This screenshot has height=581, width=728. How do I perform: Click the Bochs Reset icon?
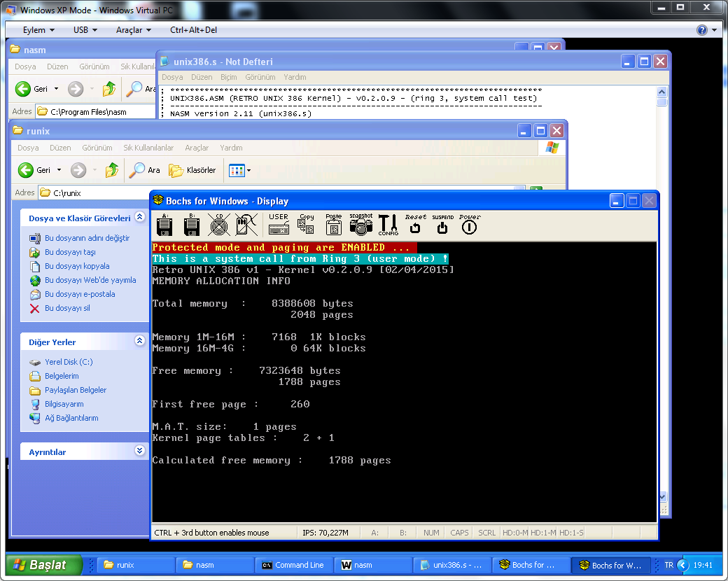click(x=415, y=224)
